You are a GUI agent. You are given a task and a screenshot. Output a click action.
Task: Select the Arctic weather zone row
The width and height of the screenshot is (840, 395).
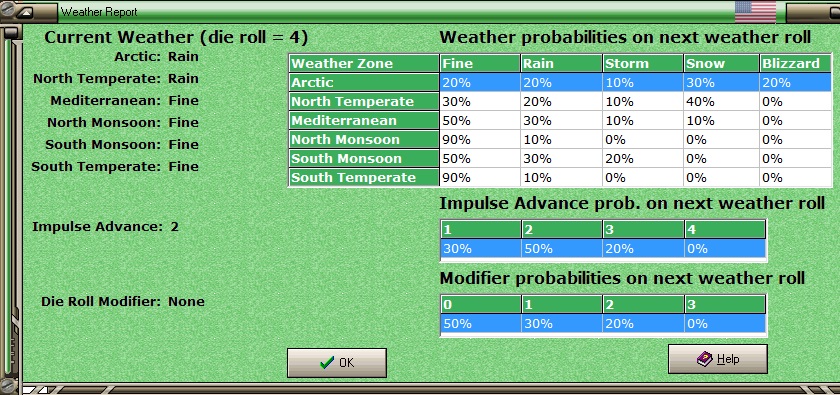(560, 83)
